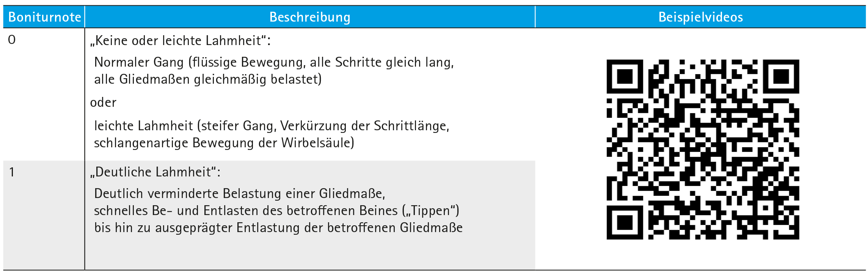The image size is (868, 276).
Task: Click the word „Tippen“ in the description
Action: click(431, 211)
